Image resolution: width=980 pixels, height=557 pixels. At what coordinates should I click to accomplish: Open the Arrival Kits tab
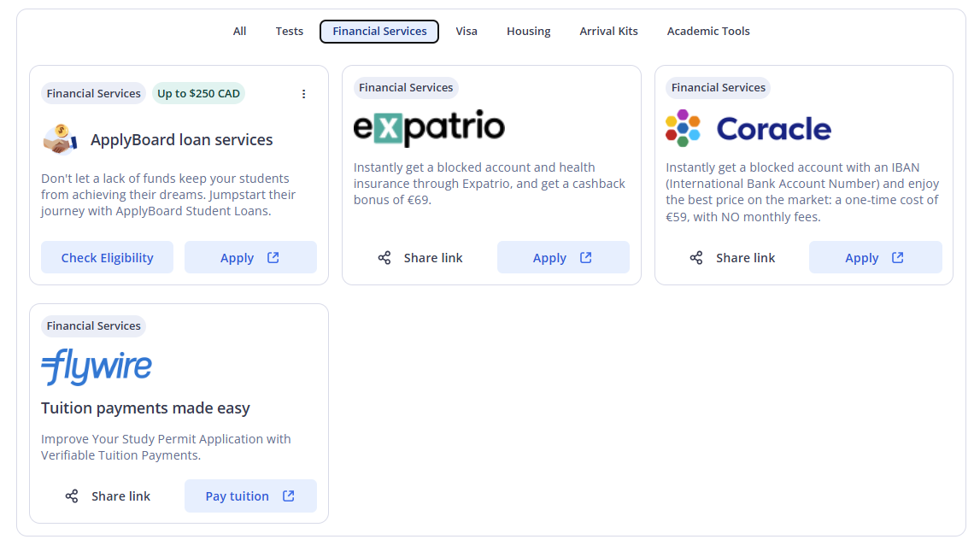pyautogui.click(x=608, y=32)
